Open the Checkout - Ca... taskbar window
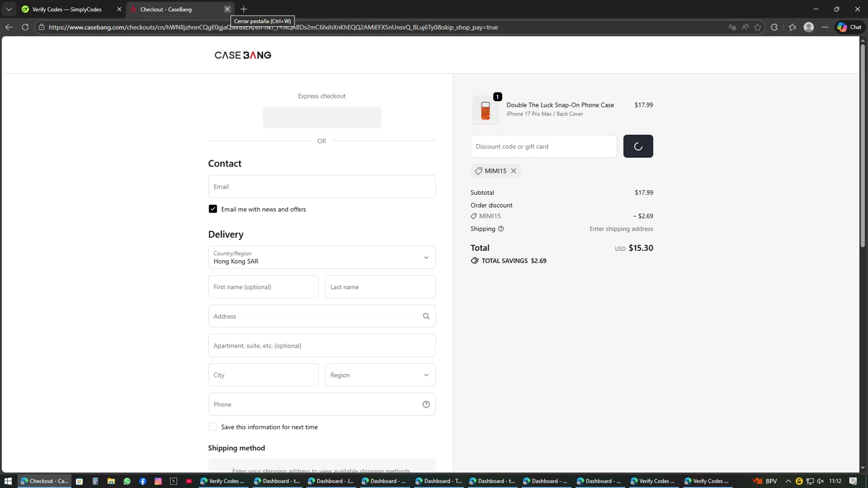This screenshot has width=868, height=488. 45,481
